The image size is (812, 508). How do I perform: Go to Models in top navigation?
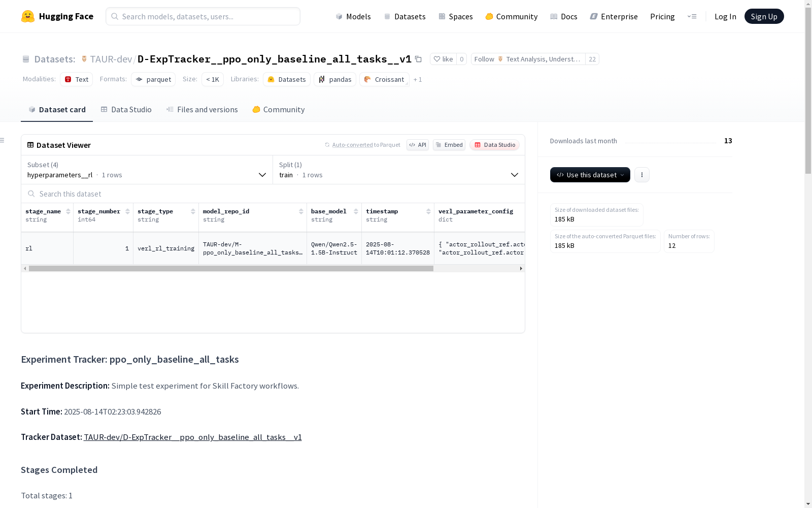tap(353, 16)
